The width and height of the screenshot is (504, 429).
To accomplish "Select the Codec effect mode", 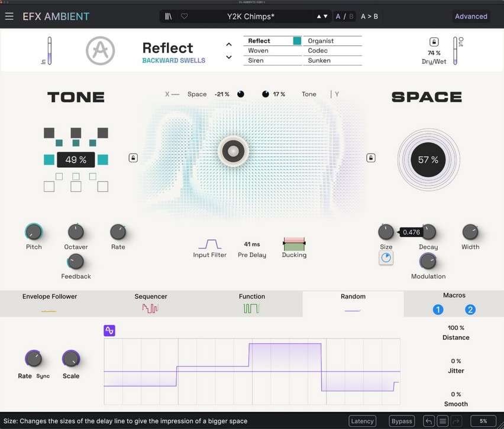I will (332, 50).
